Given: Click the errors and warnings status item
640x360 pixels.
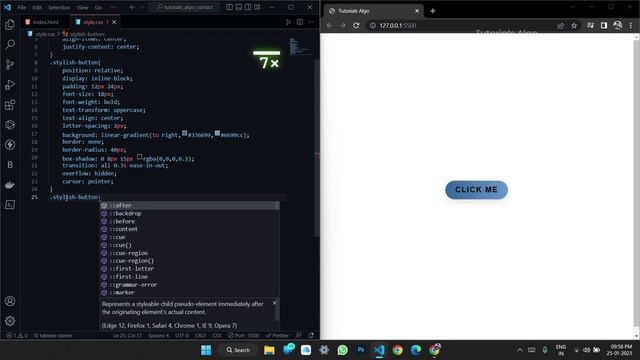Looking at the screenshot, I should (x=17, y=336).
